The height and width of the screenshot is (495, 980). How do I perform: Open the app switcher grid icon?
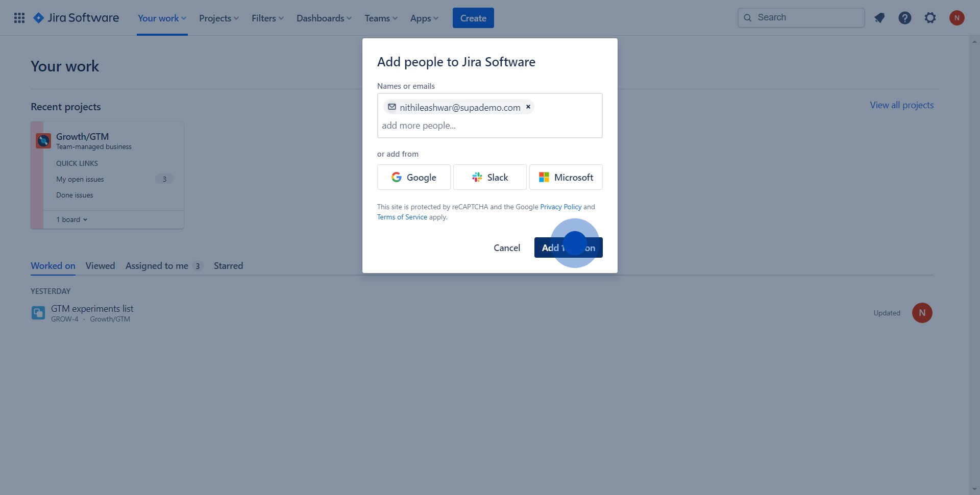click(19, 18)
